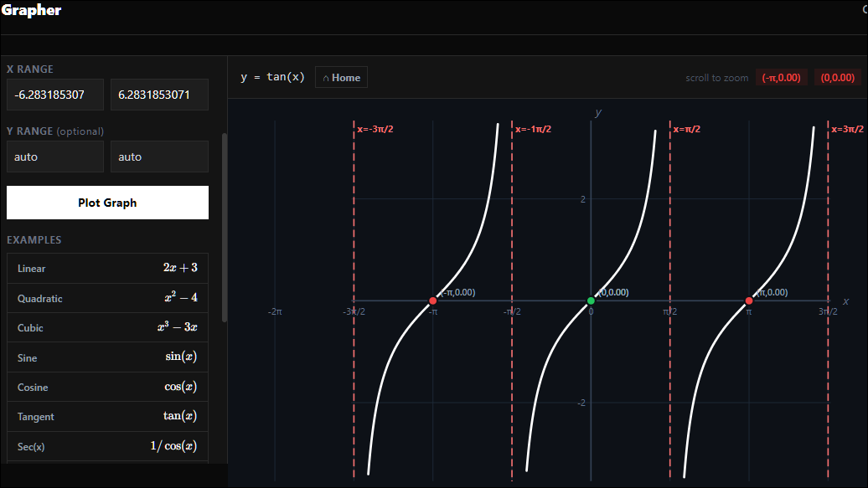Click the y = tan(x) equation label
Viewport: 868px width, 488px height.
click(x=272, y=77)
